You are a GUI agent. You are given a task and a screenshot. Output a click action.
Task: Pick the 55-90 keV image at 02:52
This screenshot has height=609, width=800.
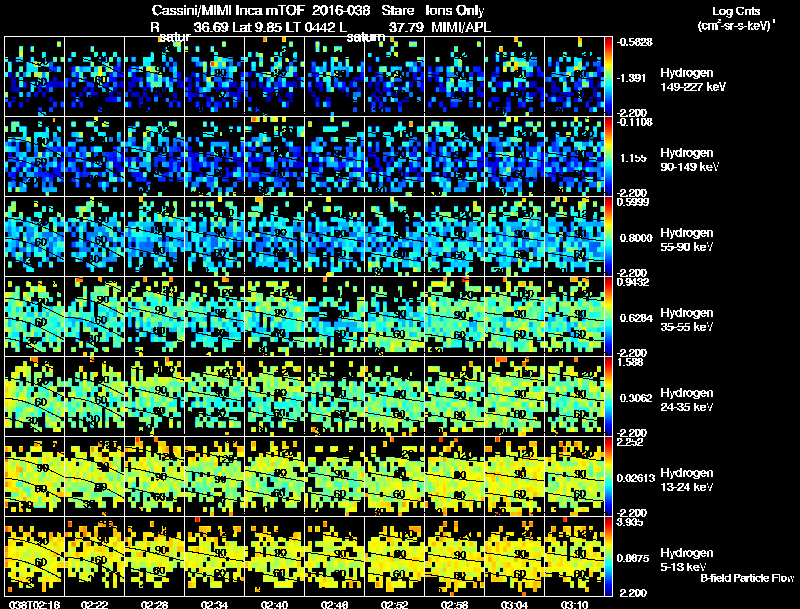tap(394, 236)
